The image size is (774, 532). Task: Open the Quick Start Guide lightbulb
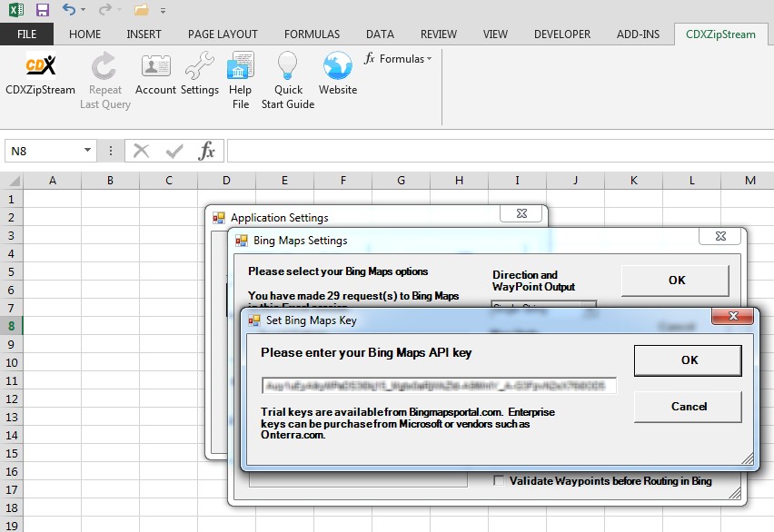[x=288, y=81]
